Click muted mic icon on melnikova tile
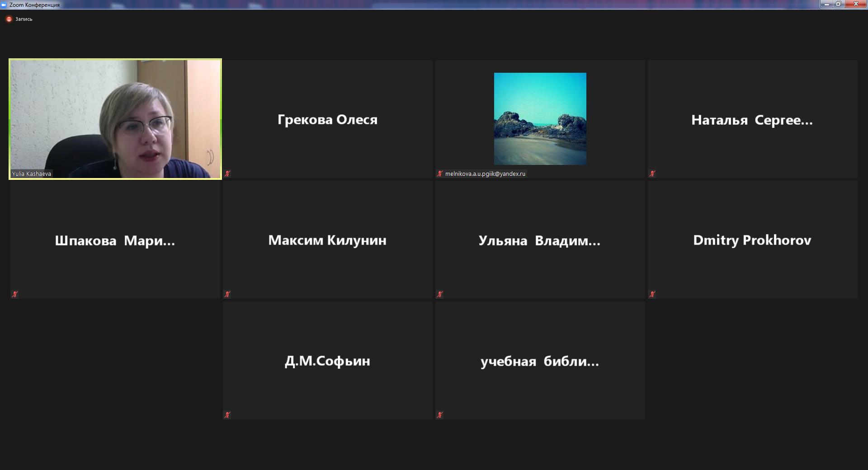 click(x=440, y=174)
